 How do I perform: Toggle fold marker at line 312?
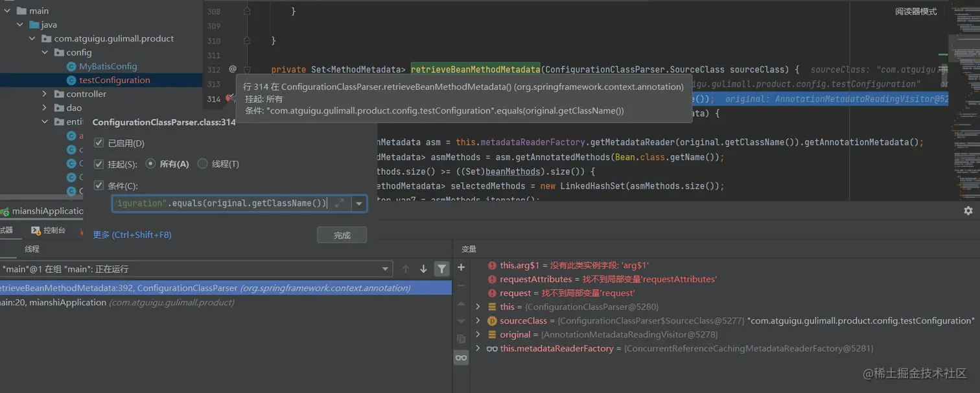247,69
